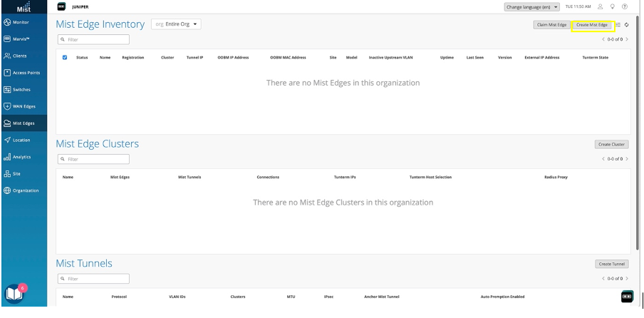Toggle the select-all inventory checkbox
The height and width of the screenshot is (318, 644).
[65, 57]
